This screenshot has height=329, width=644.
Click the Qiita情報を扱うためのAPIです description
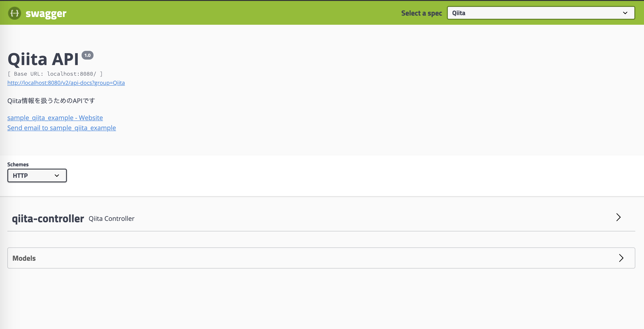51,101
